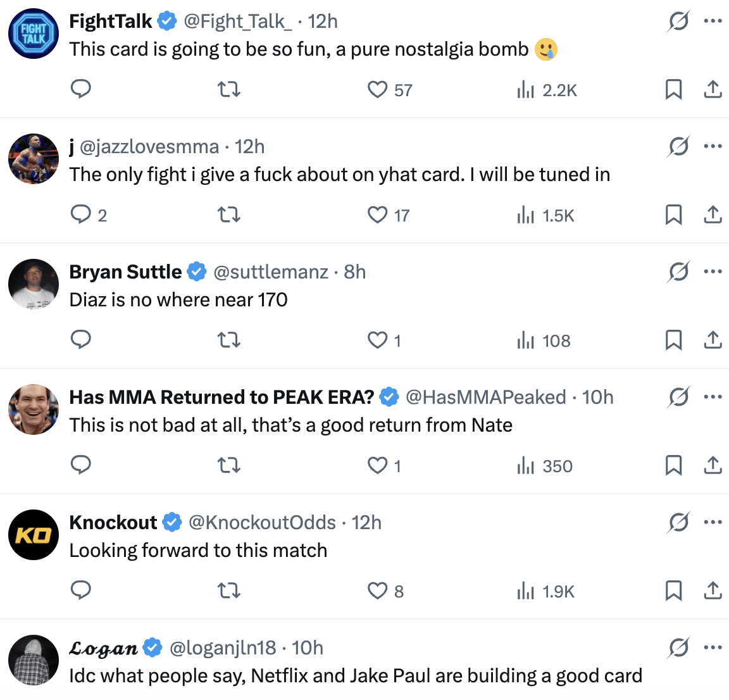
Task: Share the jazzlovesmma tweet
Action: point(713,215)
